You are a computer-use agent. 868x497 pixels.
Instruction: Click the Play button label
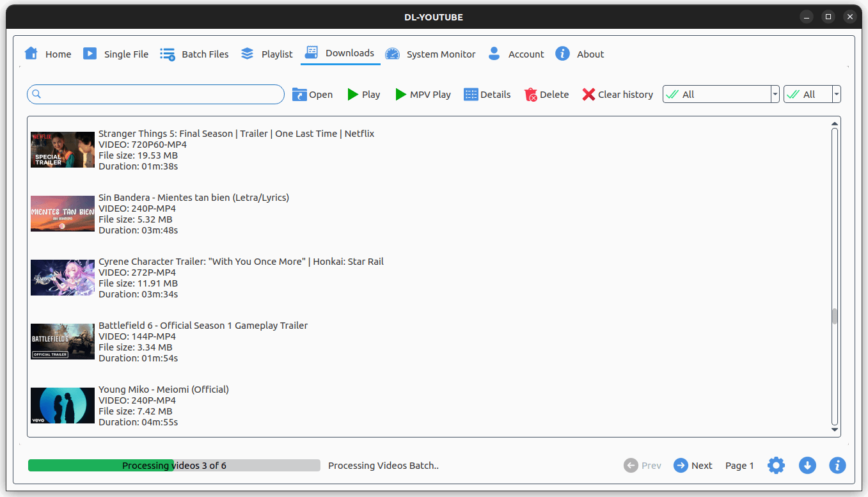[x=371, y=95]
